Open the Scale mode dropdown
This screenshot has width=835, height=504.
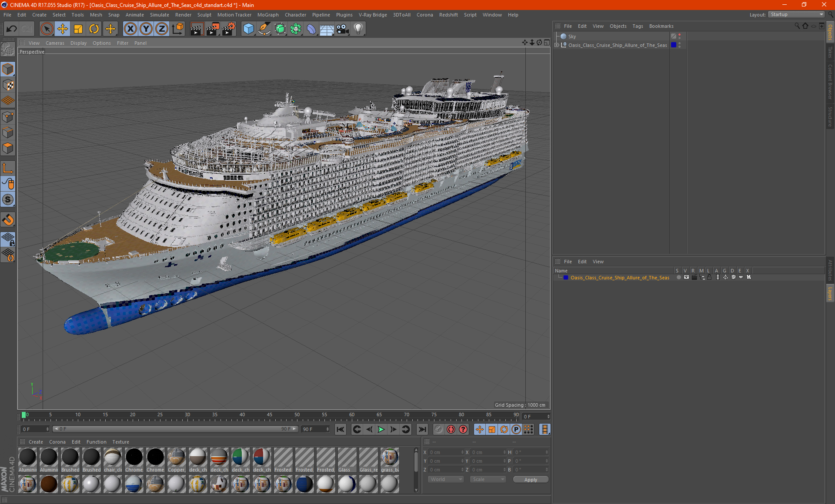[488, 479]
